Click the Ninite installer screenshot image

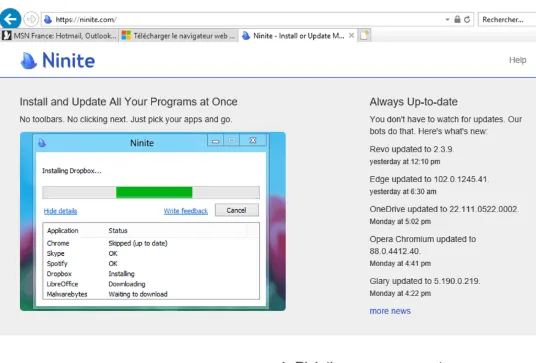point(153,221)
